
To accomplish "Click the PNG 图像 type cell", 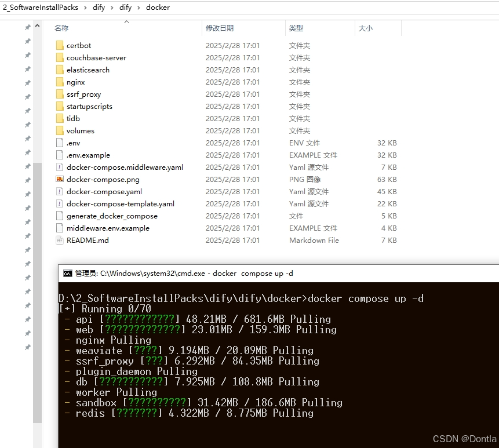I will (305, 180).
